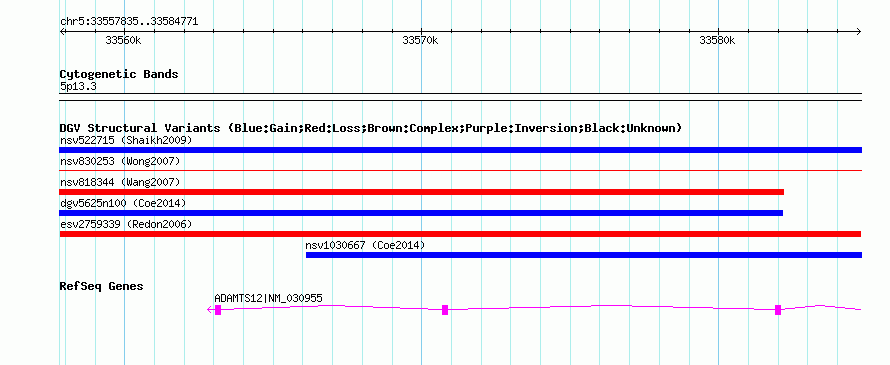
Task: Select the thin red nsv830253 (Wong2007) line
Action: [x=460, y=170]
